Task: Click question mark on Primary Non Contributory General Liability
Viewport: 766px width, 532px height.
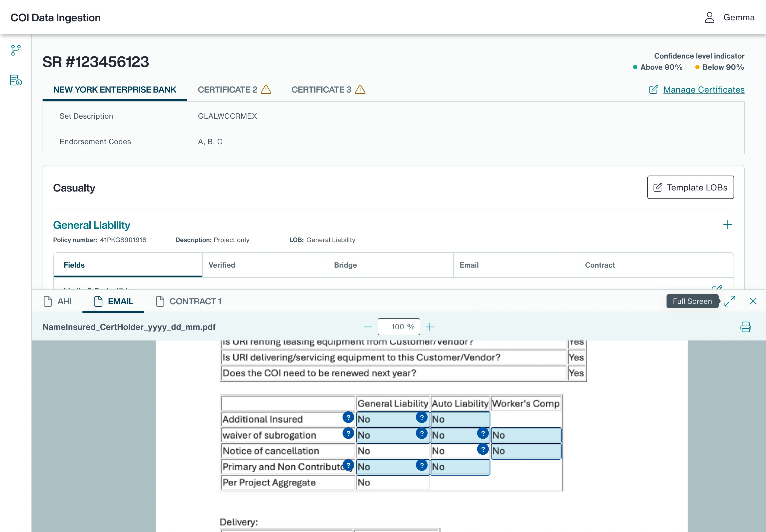Action: pos(422,465)
